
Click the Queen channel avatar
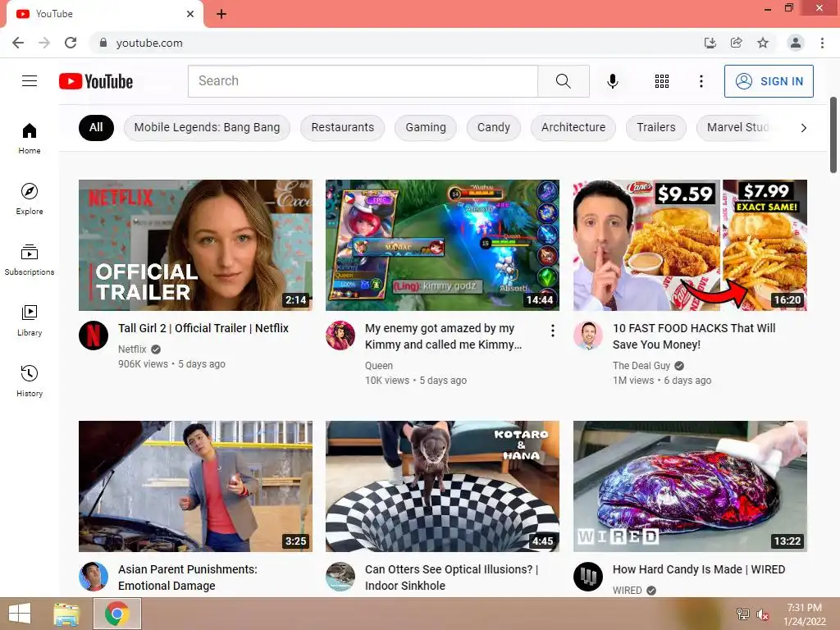click(340, 336)
